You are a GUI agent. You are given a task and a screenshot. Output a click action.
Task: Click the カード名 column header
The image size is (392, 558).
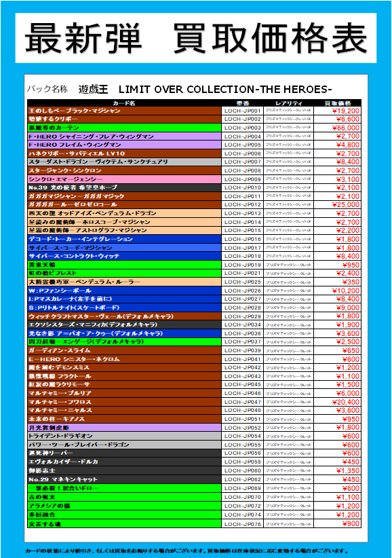pyautogui.click(x=124, y=103)
